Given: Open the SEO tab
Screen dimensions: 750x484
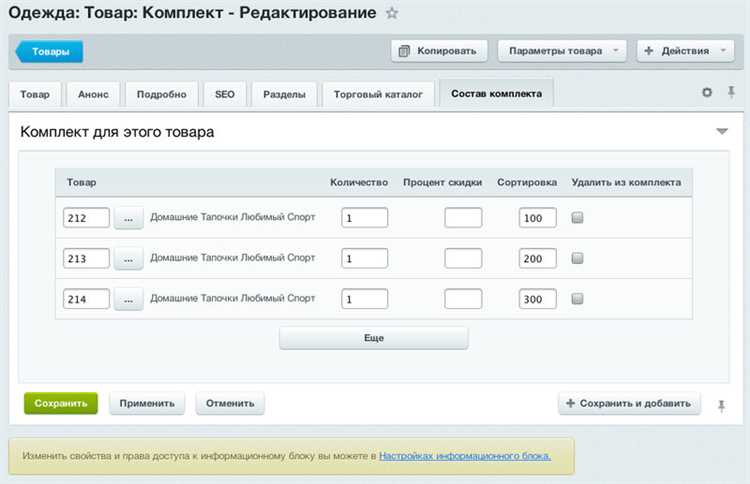Looking at the screenshot, I should pyautogui.click(x=225, y=94).
